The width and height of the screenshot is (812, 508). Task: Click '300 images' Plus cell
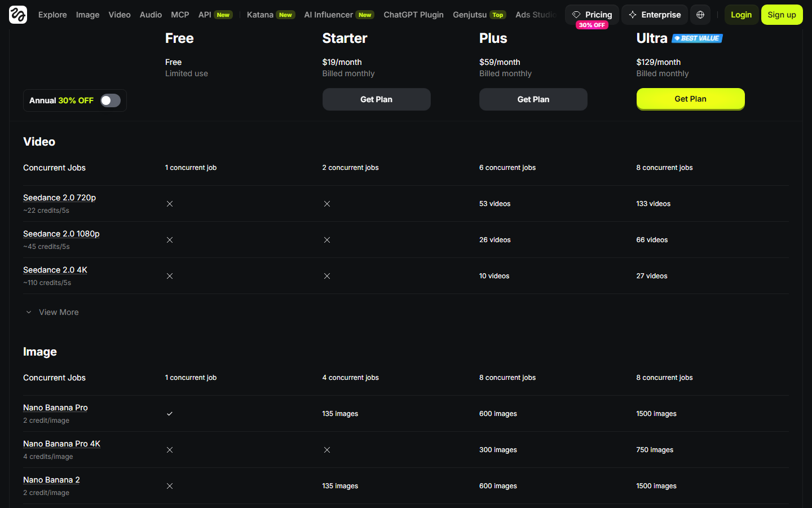tap(498, 450)
